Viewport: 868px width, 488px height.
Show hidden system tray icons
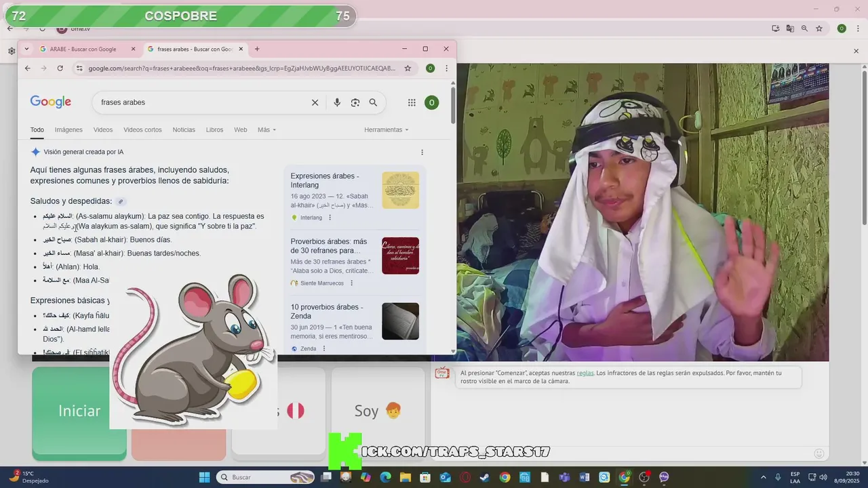coord(764,477)
